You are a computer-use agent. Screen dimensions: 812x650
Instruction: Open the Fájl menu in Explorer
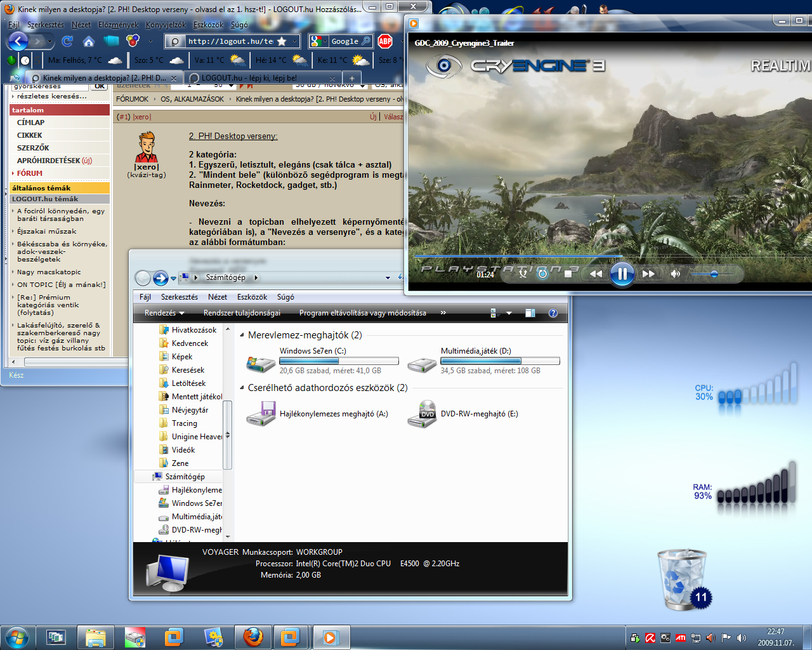[145, 297]
